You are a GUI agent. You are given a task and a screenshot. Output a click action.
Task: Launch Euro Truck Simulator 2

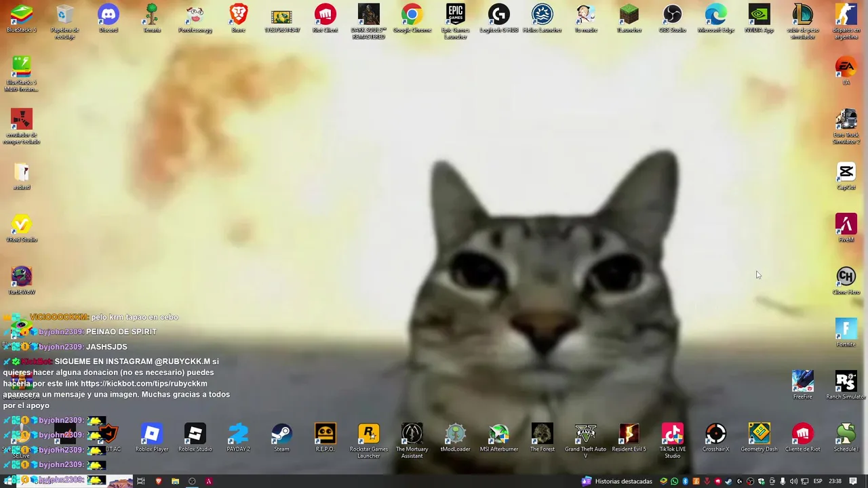(x=846, y=127)
